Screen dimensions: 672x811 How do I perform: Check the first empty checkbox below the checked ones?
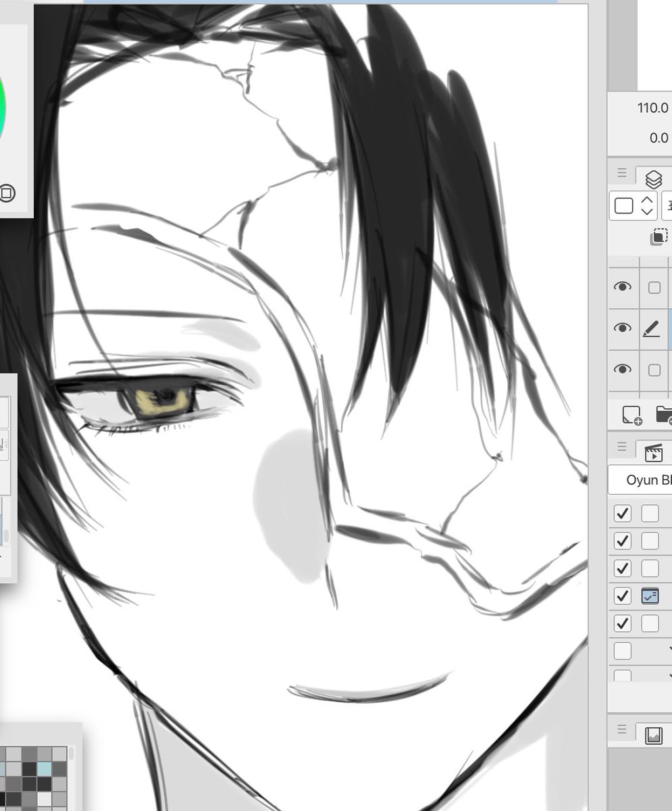pos(622,651)
